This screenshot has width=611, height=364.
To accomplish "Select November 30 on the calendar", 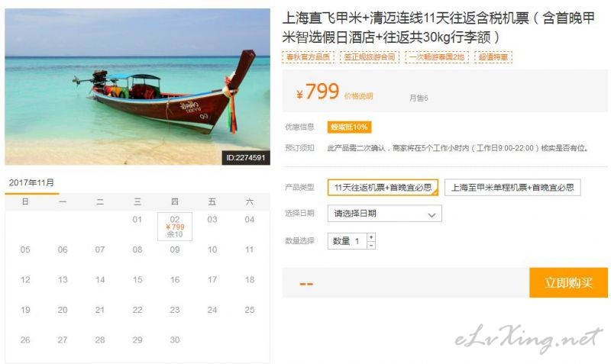I will click(175, 340).
